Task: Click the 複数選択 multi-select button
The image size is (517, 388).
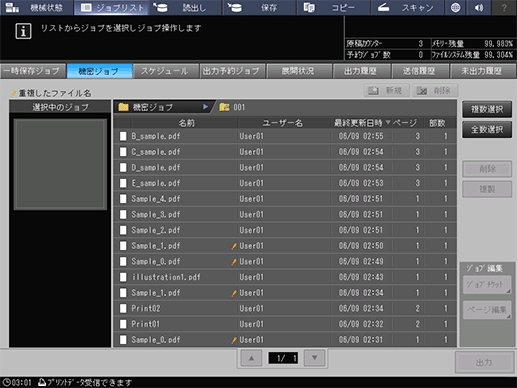Action: tap(487, 109)
